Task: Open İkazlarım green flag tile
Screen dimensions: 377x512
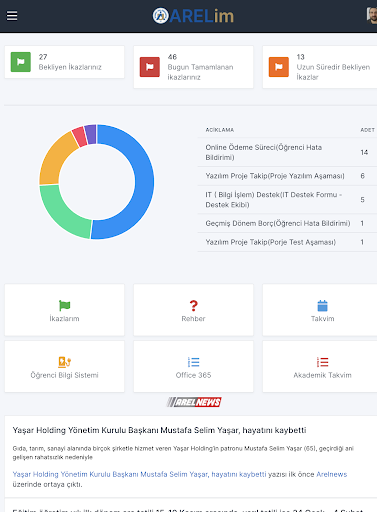Action: tap(64, 310)
